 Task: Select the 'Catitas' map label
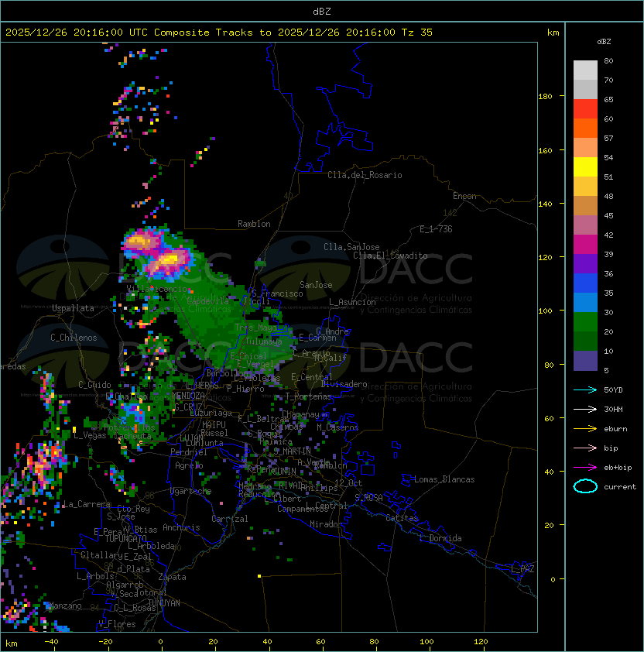pyautogui.click(x=402, y=518)
